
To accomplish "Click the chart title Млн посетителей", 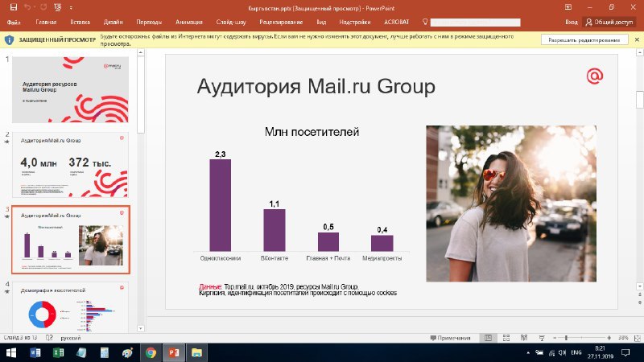I will 312,132.
